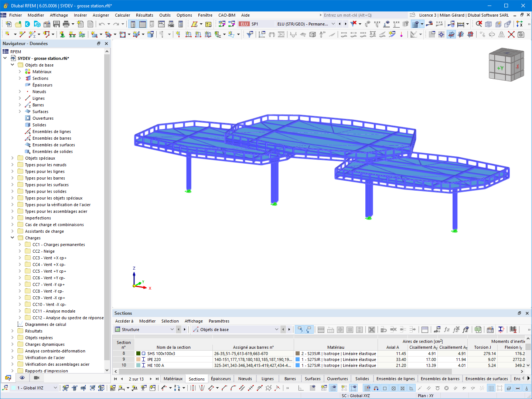Image resolution: width=532 pixels, height=399 pixels.
Task: Click the red X delete icon
Action: [511, 34]
